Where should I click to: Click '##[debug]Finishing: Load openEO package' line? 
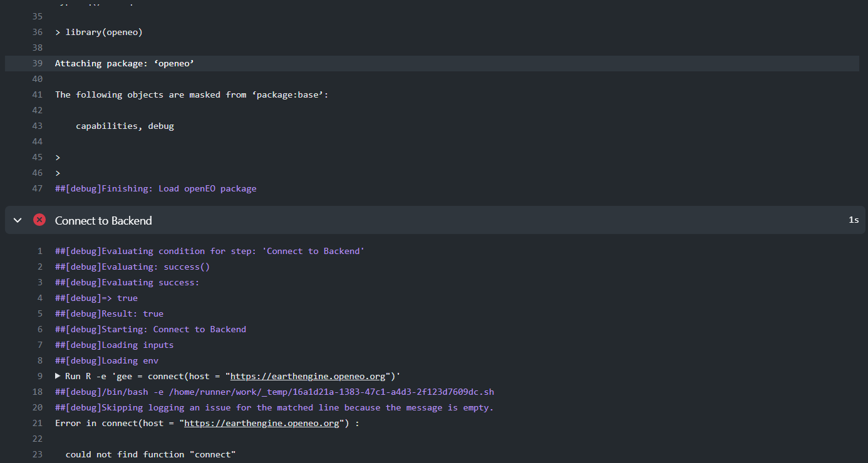pos(156,188)
